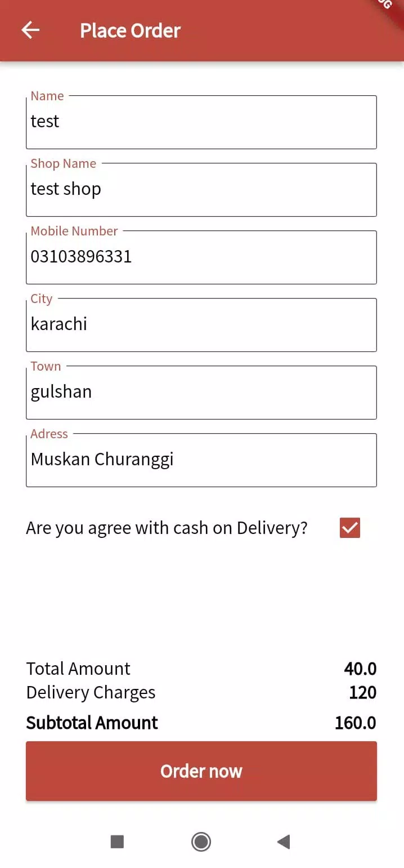Tap the Total Amount label
Viewport: 404px width, 868px height.
pos(78,669)
